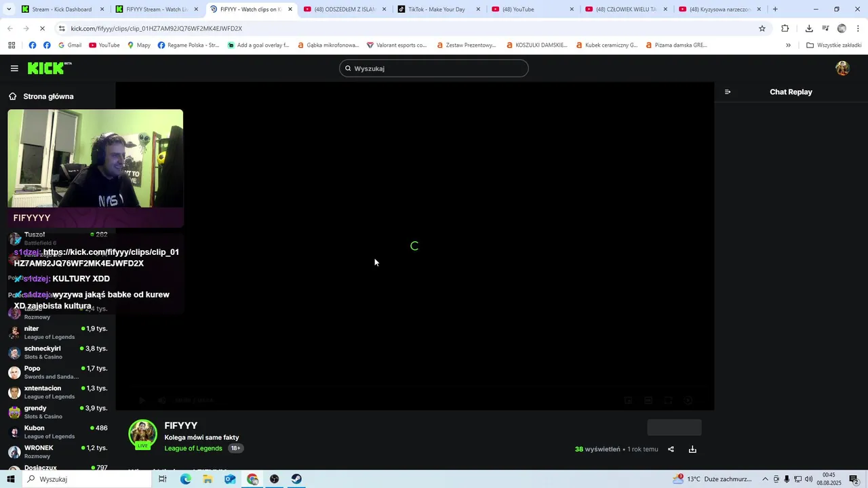Open Chrome downloads
Viewport: 868px width, 488px height.
click(x=809, y=28)
